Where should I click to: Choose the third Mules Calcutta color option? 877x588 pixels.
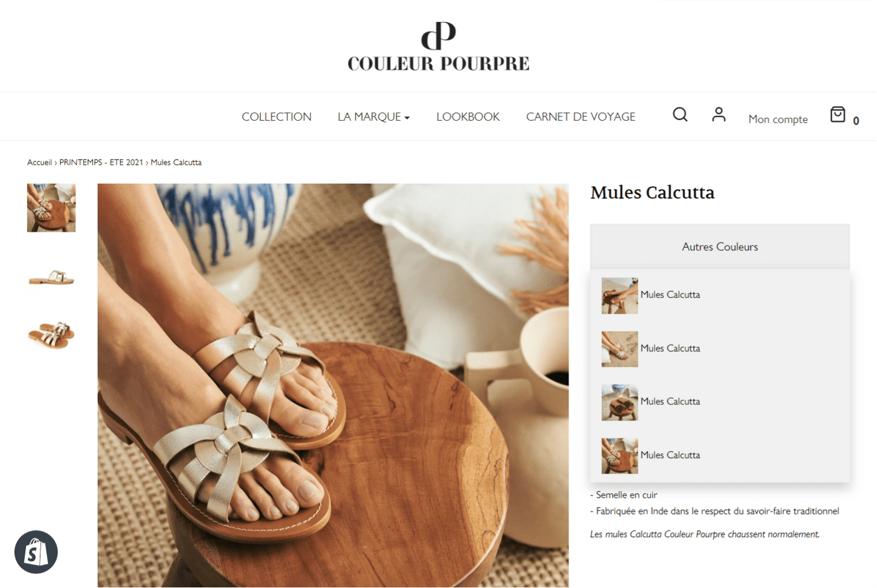pos(651,402)
